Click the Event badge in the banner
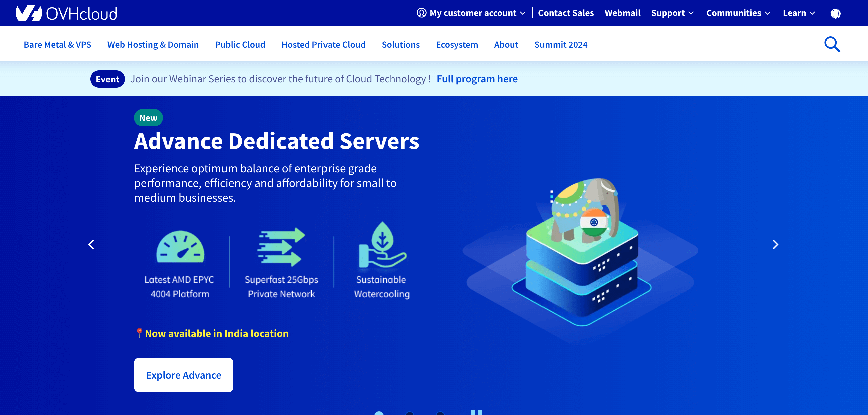 107,79
